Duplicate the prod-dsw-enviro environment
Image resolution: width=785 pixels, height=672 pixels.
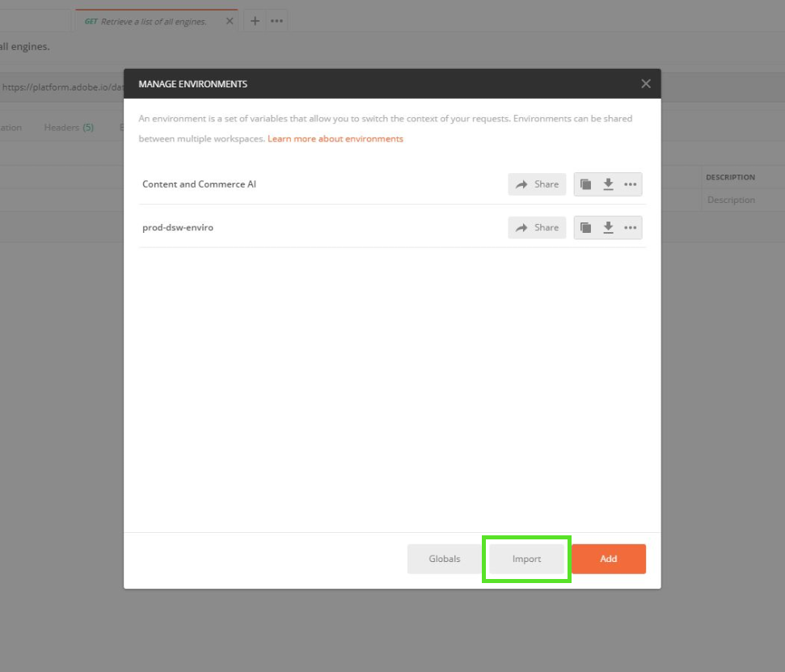[x=585, y=228]
